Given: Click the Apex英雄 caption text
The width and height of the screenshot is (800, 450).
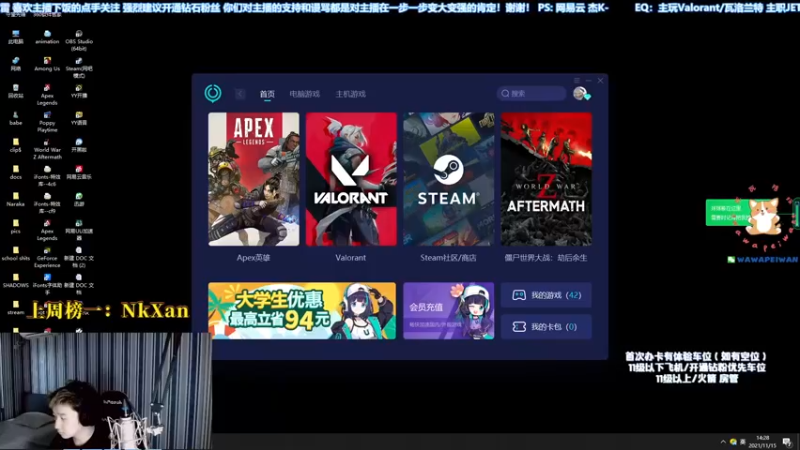Looking at the screenshot, I should [x=254, y=258].
